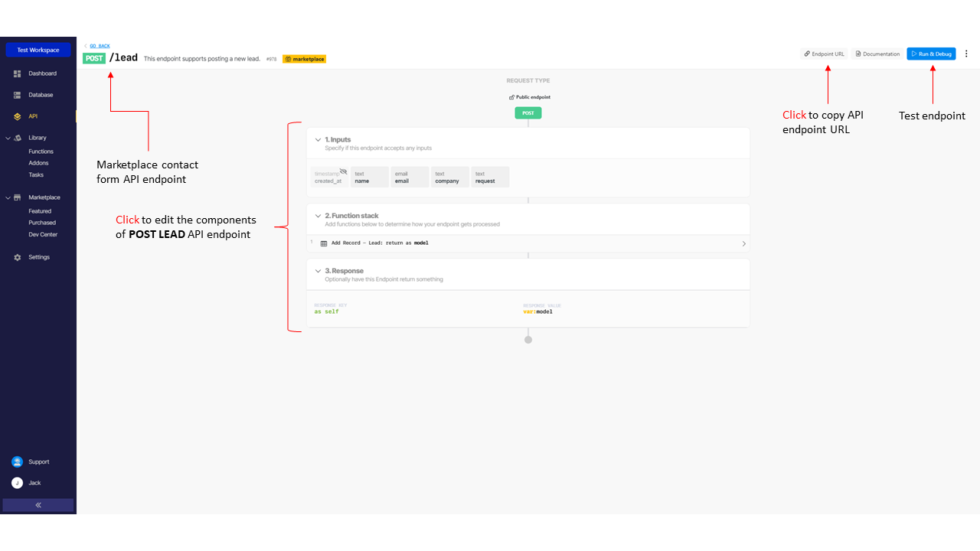Viewport: 980px width, 551px height.
Task: Toggle the hidden eye icon on created_at
Action: pos(343,172)
